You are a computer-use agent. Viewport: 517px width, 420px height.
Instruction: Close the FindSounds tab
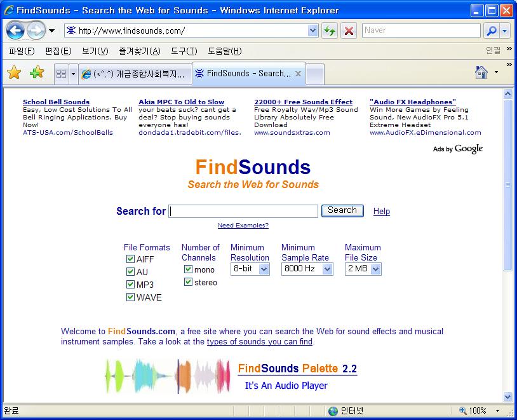point(298,74)
